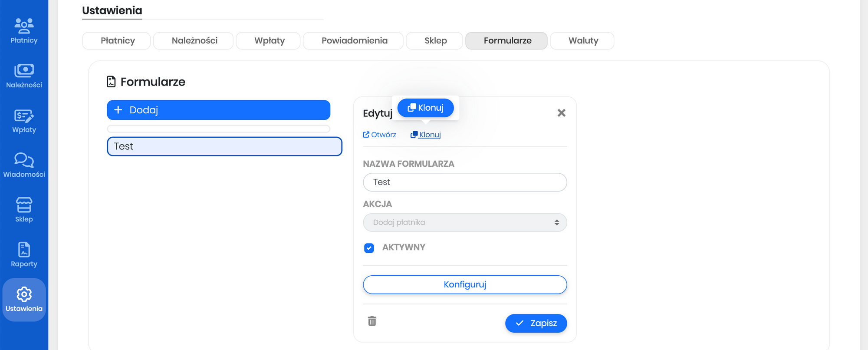Switch to the Powiadomienia tab

(x=354, y=41)
